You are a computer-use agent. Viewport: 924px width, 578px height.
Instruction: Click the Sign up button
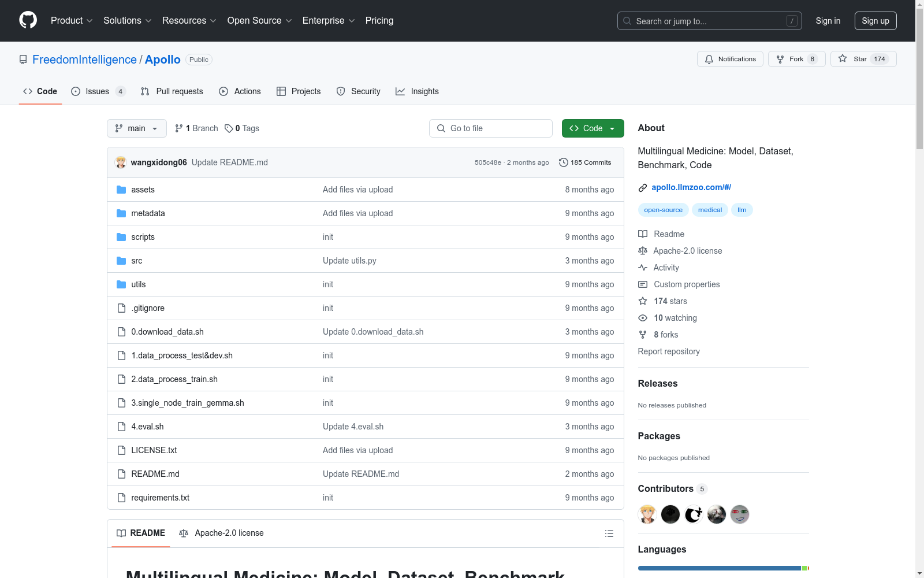(x=875, y=21)
